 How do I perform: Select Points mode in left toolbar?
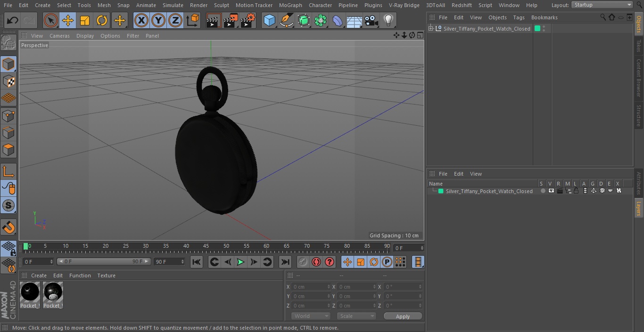[8, 115]
